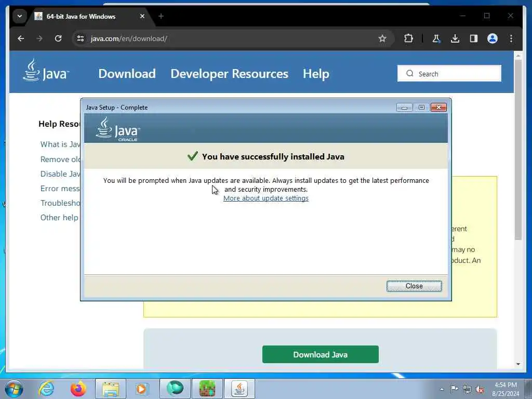Open the Remove old versions help link
This screenshot has height=399, width=532.
[x=60, y=159]
